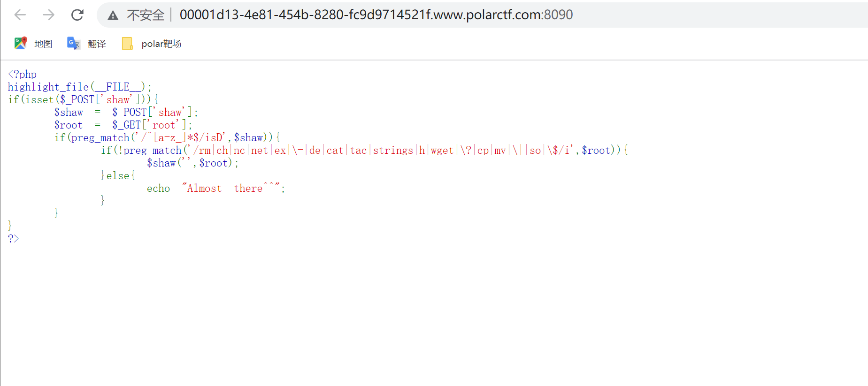Click the 不安全 warning triangle icon
Screen dimensions: 868x386
(112, 15)
